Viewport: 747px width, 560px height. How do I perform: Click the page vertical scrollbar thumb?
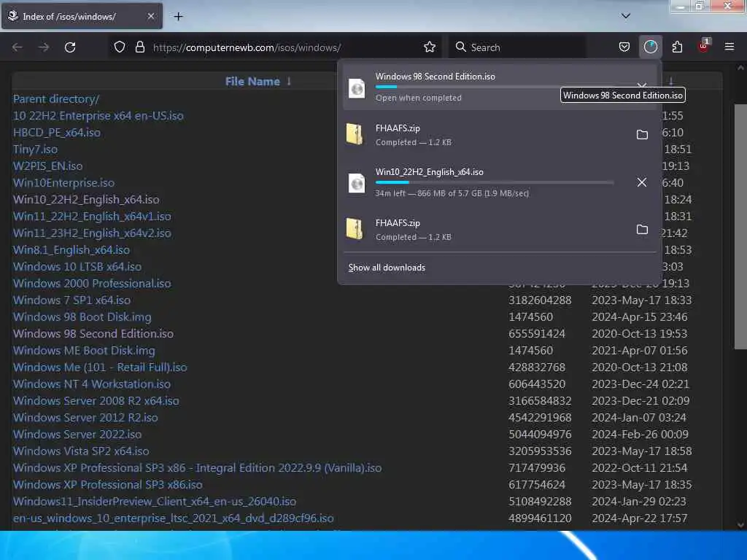click(740, 226)
